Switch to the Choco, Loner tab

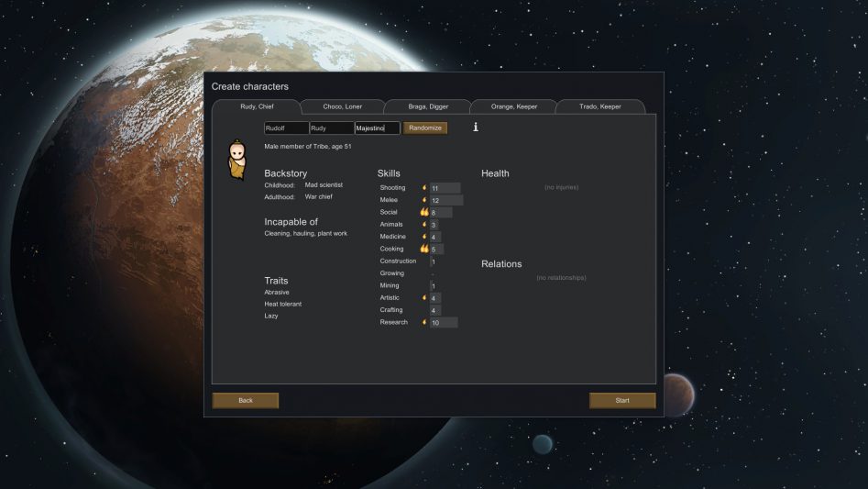[343, 106]
